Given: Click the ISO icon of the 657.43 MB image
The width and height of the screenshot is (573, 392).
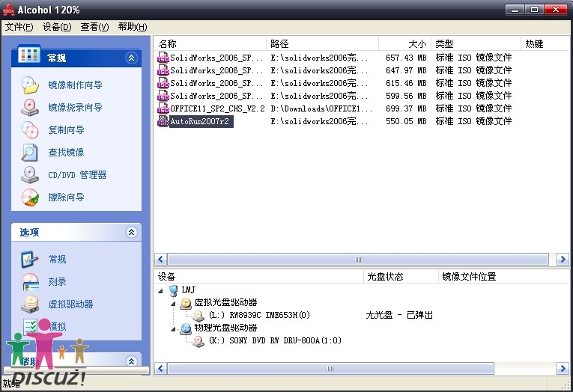Looking at the screenshot, I should [x=163, y=58].
